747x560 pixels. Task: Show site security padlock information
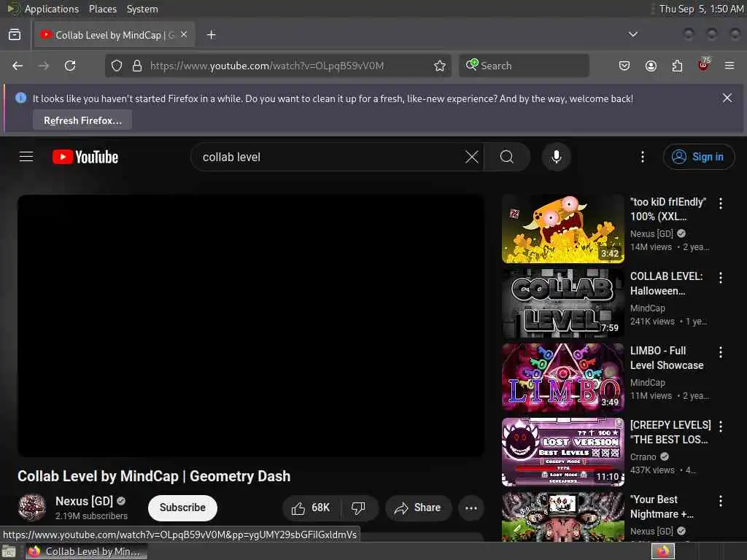coord(137,66)
